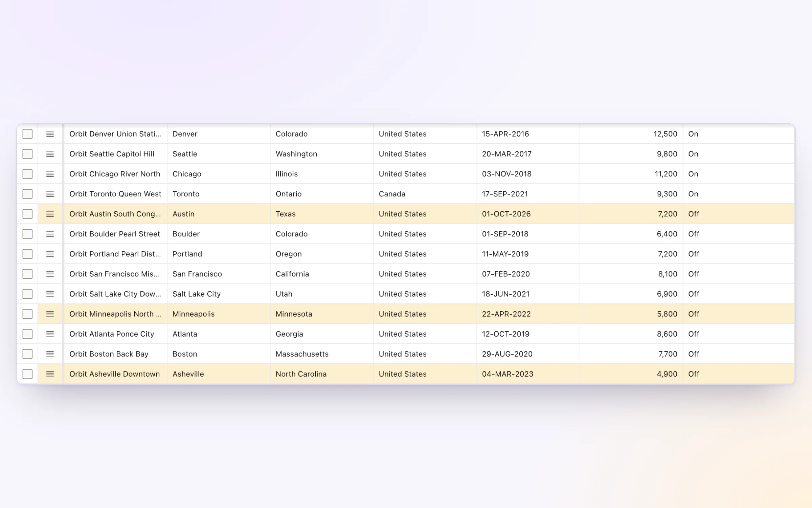This screenshot has height=508, width=812.
Task: Check the Atlanta Ponce City row checkbox
Action: tap(27, 334)
